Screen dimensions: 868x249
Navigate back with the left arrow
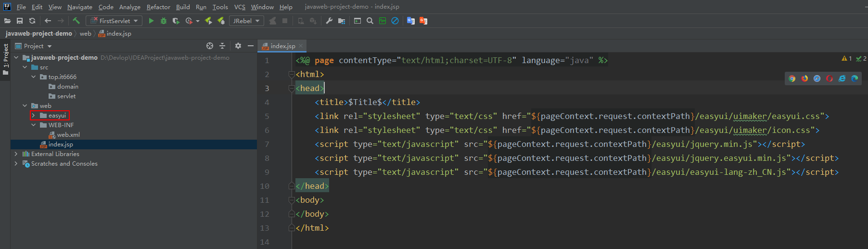coord(48,21)
